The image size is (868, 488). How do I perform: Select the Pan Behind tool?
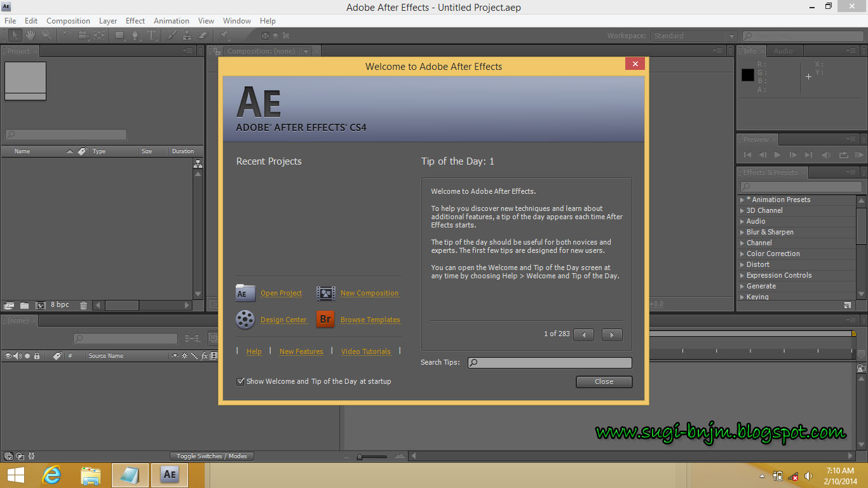coord(99,36)
